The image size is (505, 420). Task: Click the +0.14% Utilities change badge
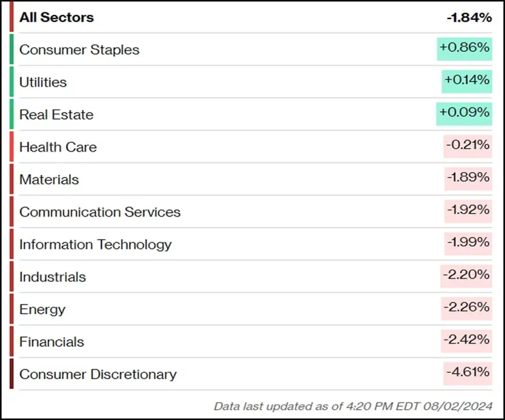[x=467, y=81]
